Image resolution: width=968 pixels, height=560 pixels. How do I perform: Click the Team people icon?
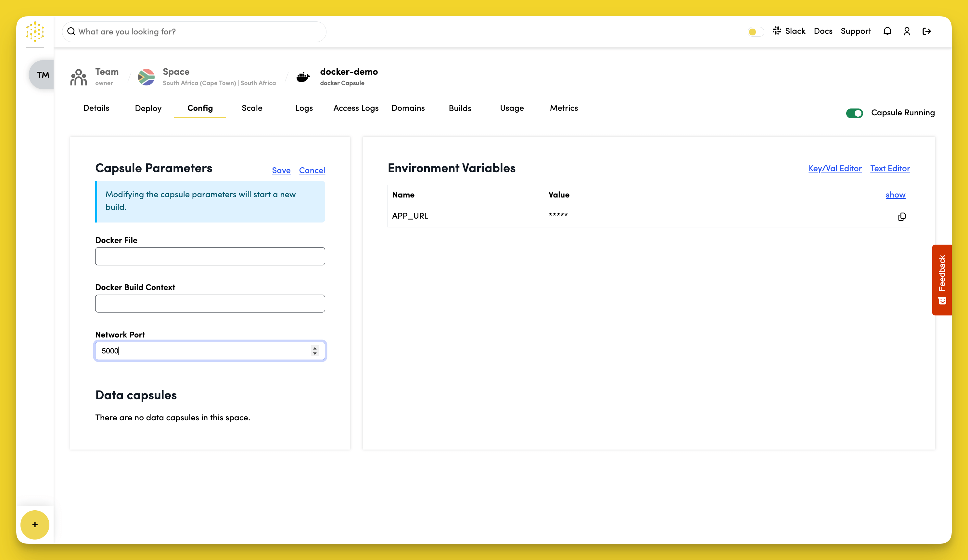79,77
